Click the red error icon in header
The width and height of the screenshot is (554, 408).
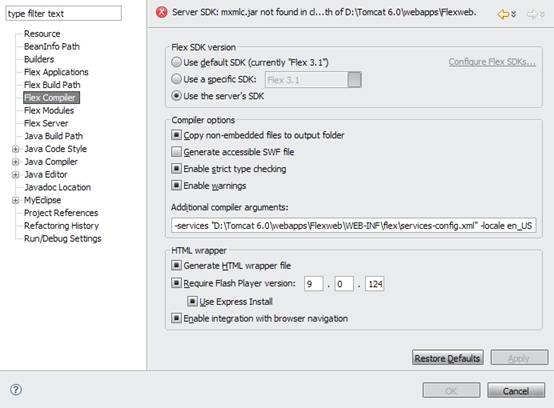click(162, 12)
